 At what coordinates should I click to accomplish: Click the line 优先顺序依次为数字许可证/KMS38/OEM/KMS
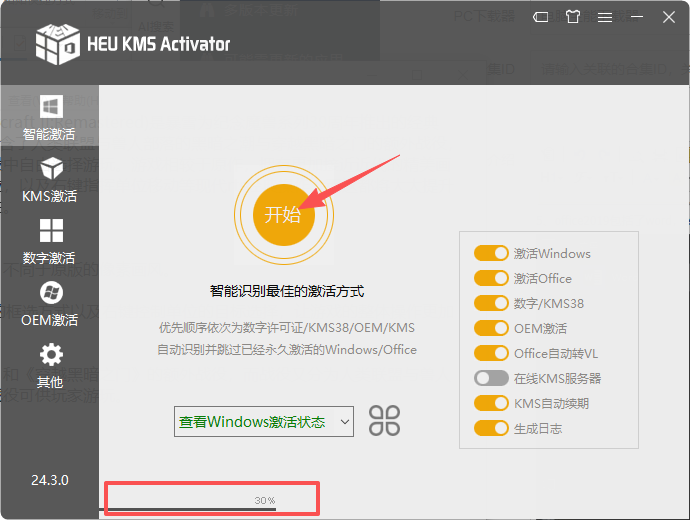[287, 328]
